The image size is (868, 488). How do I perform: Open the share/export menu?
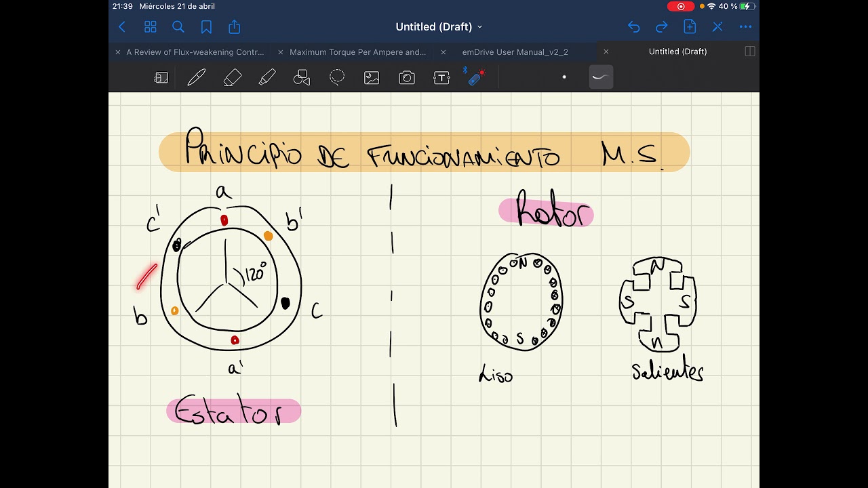point(235,27)
